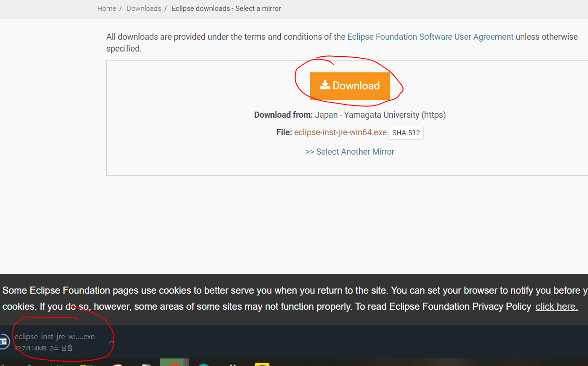The height and width of the screenshot is (366, 588).
Task: Choose Select Another Mirror link
Action: 350,152
